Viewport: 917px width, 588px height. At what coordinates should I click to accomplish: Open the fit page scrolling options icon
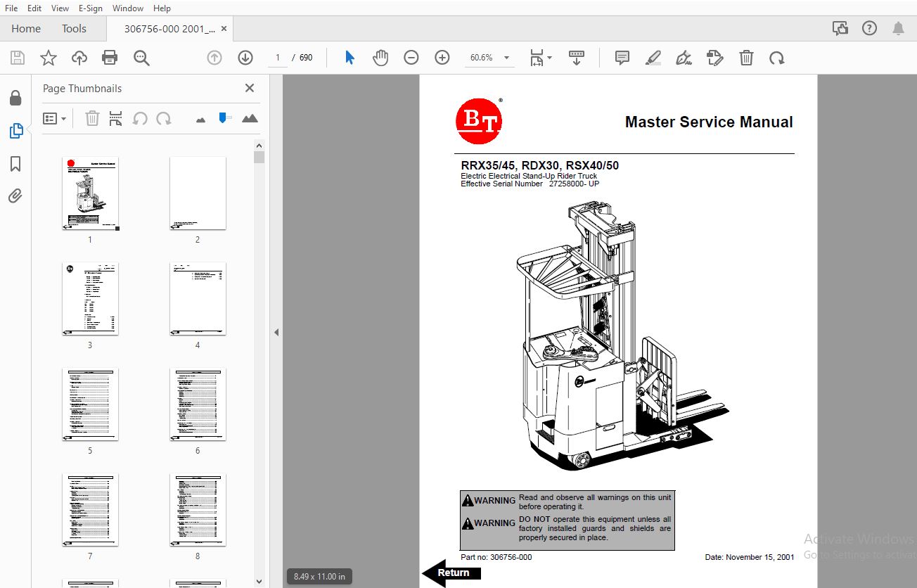click(x=540, y=58)
